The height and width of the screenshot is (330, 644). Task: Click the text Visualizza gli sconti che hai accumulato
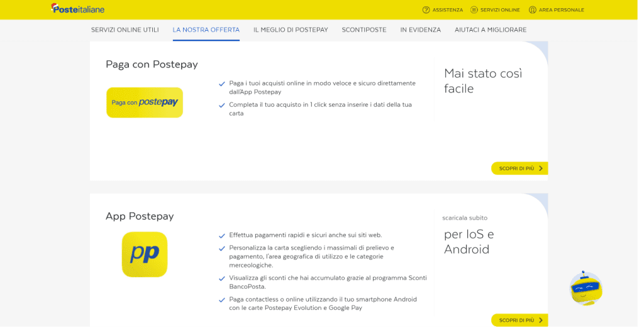click(x=328, y=282)
